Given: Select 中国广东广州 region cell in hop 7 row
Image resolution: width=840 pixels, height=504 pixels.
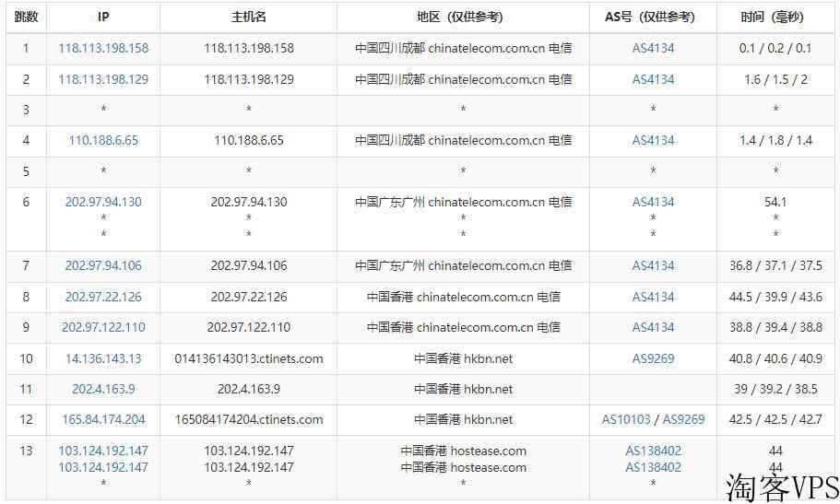Looking at the screenshot, I should coord(463,265).
